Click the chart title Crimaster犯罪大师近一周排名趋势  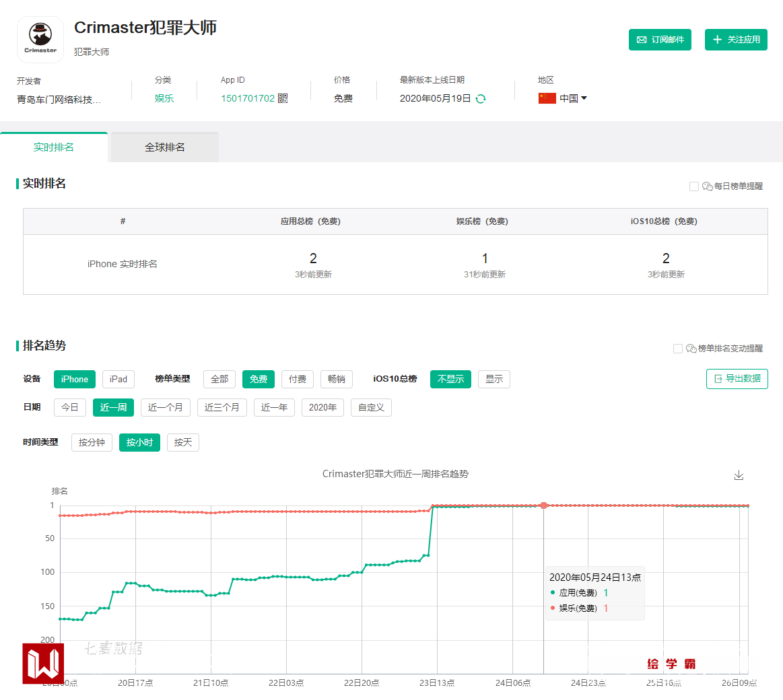click(395, 474)
